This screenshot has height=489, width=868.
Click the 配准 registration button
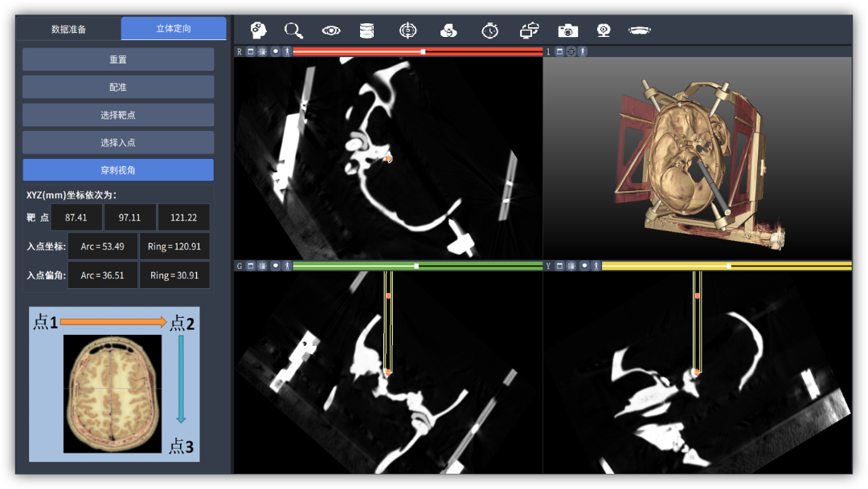[118, 87]
